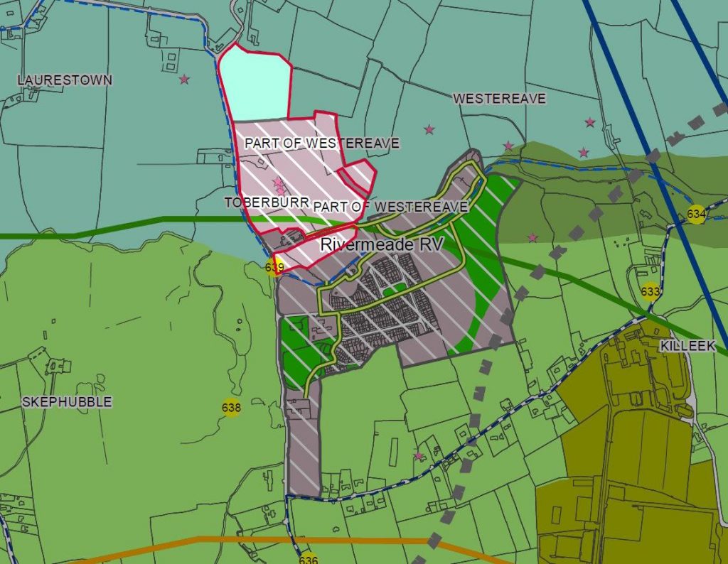This screenshot has height=564, width=728.
Task: Click the Rivermeade RV map label
Action: [x=382, y=244]
